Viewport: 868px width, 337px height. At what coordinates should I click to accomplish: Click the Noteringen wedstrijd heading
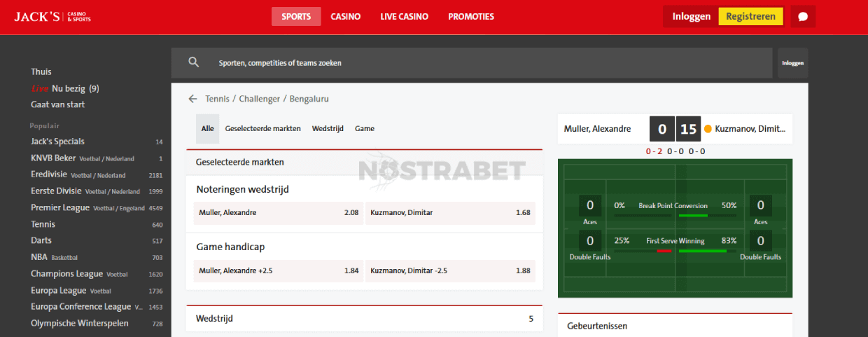point(242,189)
